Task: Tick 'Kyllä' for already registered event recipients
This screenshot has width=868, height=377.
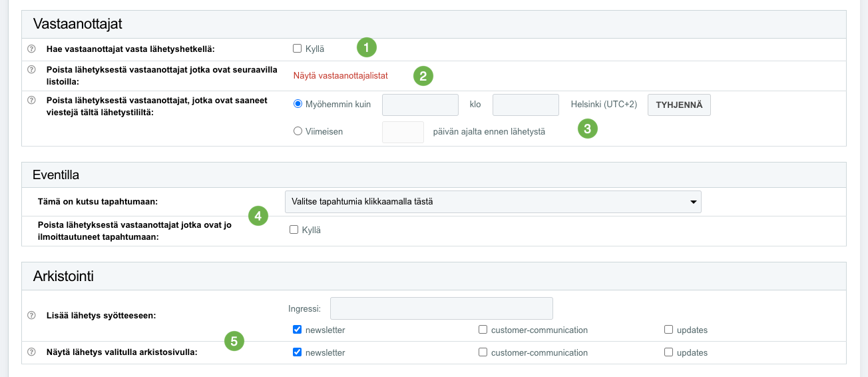Action: [294, 230]
